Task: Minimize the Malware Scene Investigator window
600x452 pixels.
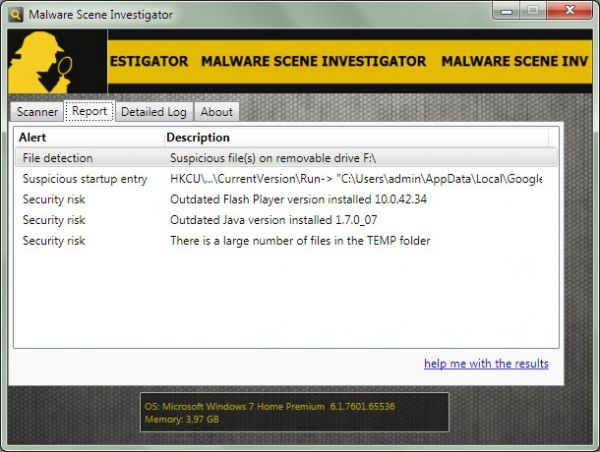Action: point(507,11)
